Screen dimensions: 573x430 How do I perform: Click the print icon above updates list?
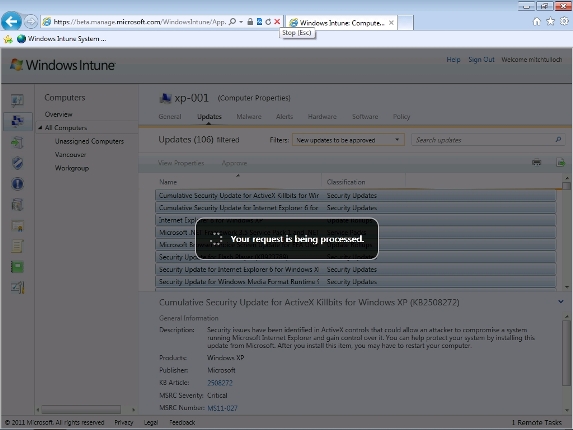pyautogui.click(x=536, y=162)
